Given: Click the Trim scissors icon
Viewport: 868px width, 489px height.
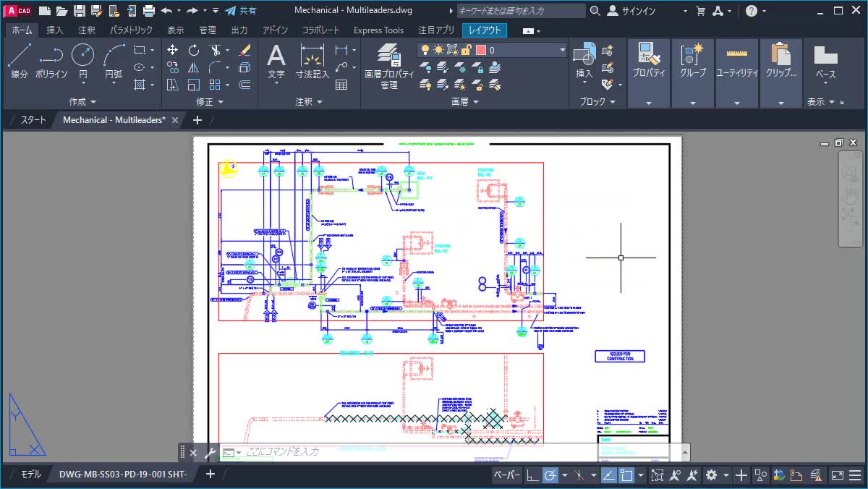Looking at the screenshot, I should [215, 50].
